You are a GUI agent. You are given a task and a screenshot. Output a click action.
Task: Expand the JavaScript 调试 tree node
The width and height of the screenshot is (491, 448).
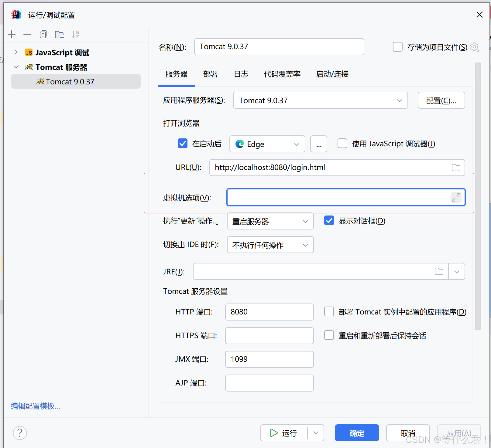[16, 52]
